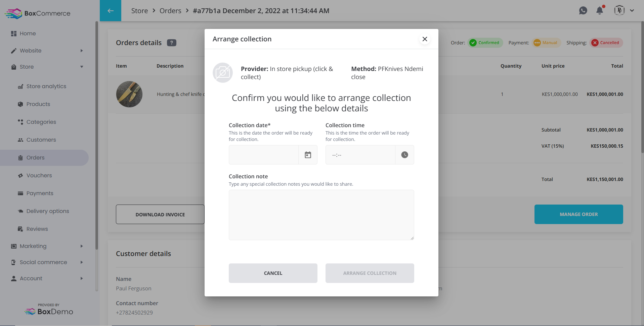Click the Store breadcrumb link
644x326 pixels.
point(139,11)
